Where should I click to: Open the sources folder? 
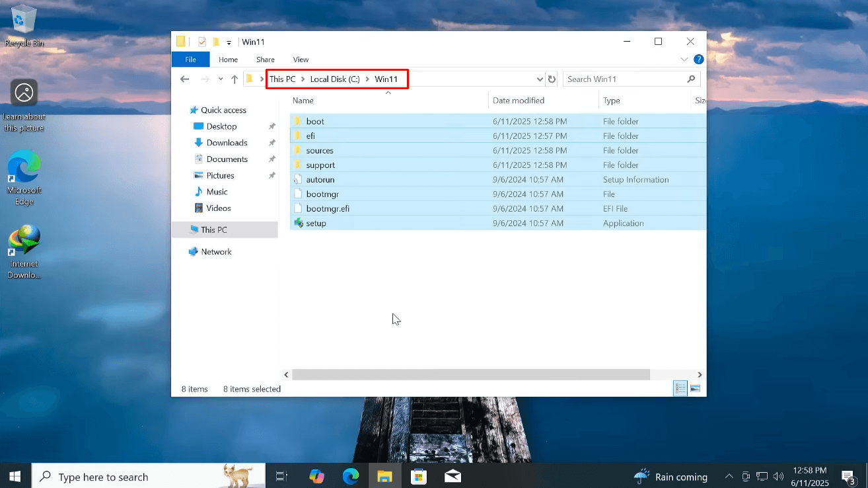[319, 150]
